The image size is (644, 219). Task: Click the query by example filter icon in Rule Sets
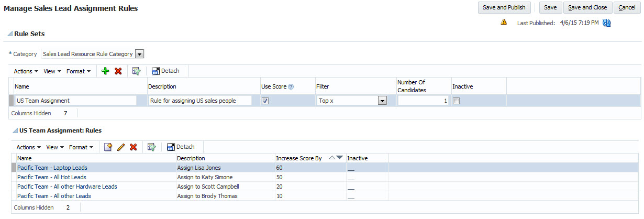click(136, 71)
